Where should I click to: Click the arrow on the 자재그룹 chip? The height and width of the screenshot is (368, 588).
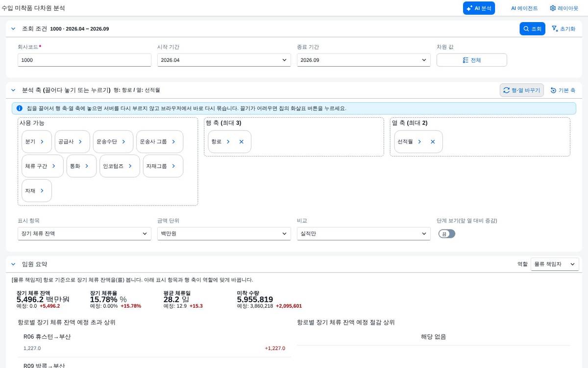pos(173,166)
